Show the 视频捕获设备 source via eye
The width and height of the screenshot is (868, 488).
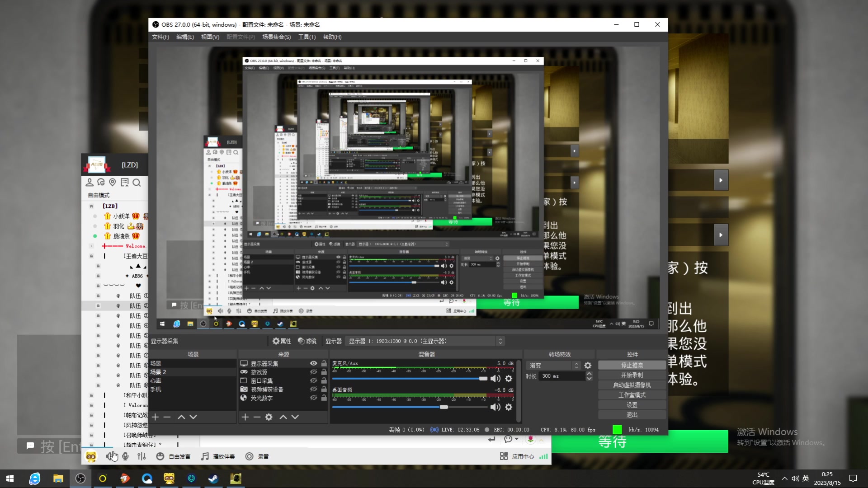(x=313, y=389)
